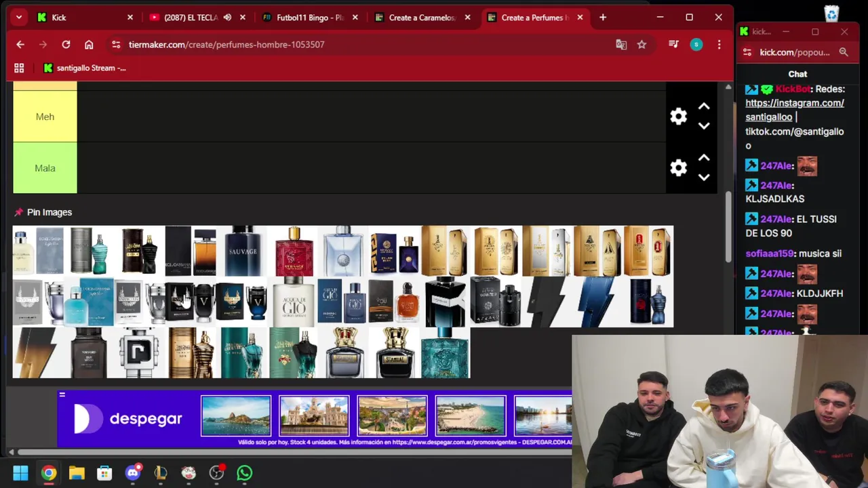
Task: Mute audio on the YouTube tab
Action: tap(227, 18)
